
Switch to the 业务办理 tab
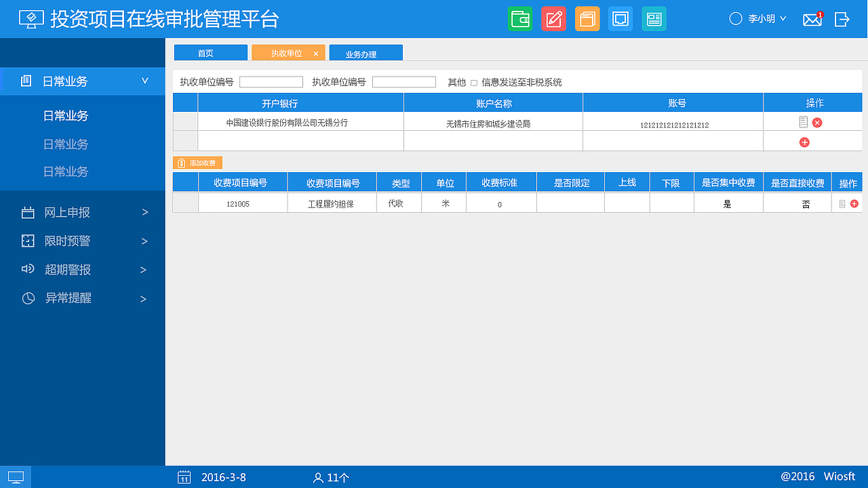click(x=366, y=54)
